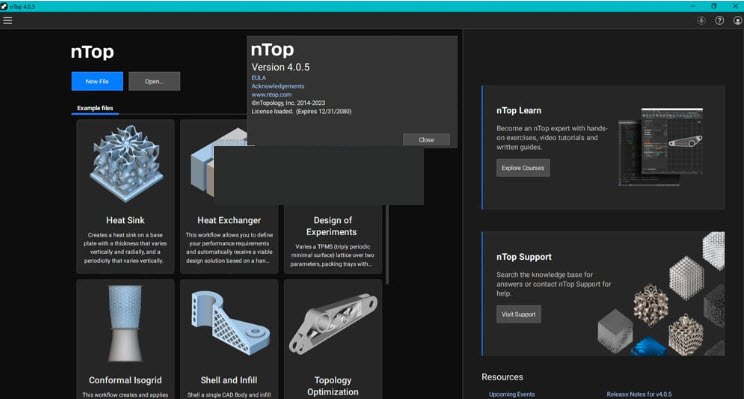Screen dimensions: 744x399
Task: Open the EULA link
Action: (259, 78)
